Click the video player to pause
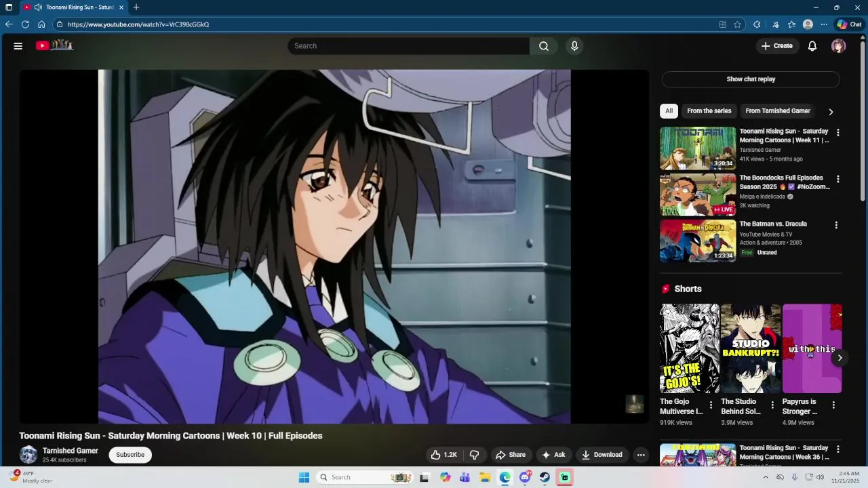868x488 pixels. pos(334,247)
